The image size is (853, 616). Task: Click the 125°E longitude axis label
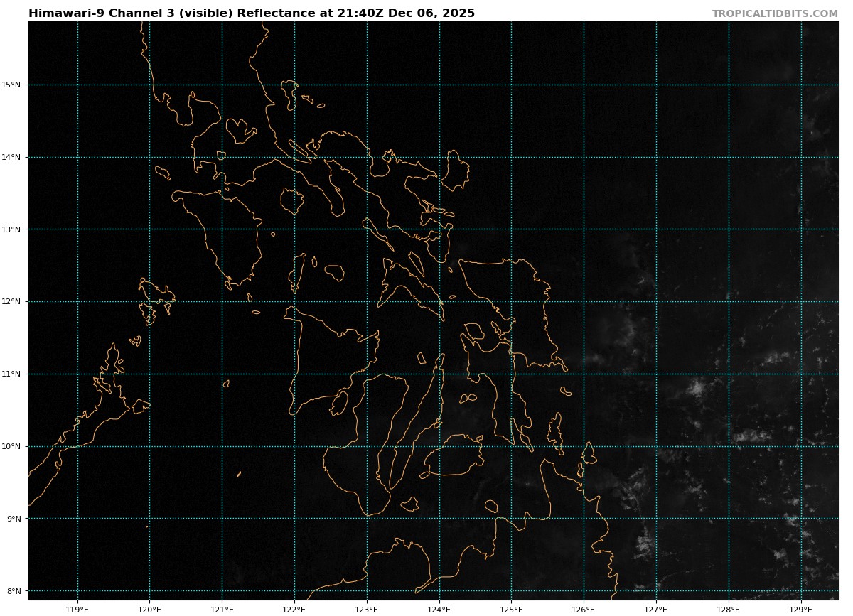click(511, 610)
